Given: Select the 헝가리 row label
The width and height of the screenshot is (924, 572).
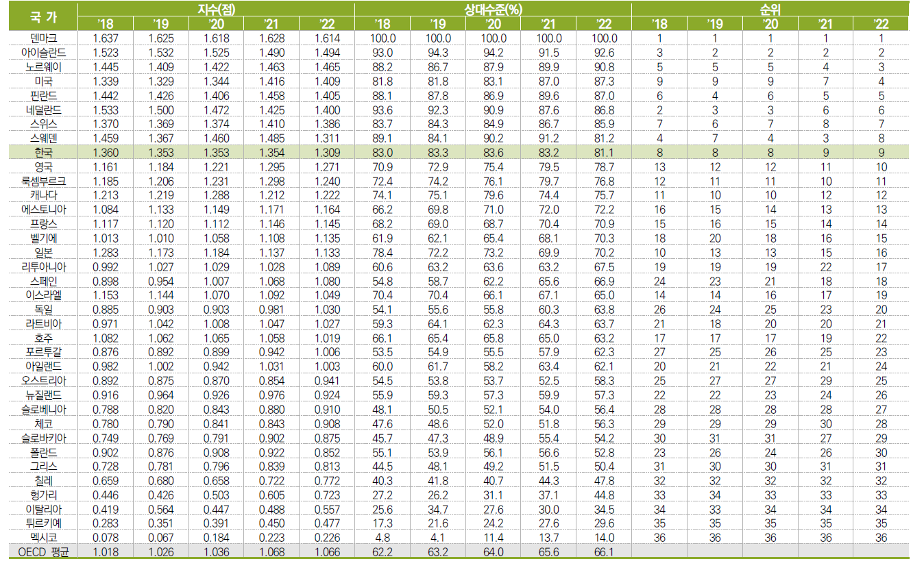Looking at the screenshot, I should click(x=44, y=495).
